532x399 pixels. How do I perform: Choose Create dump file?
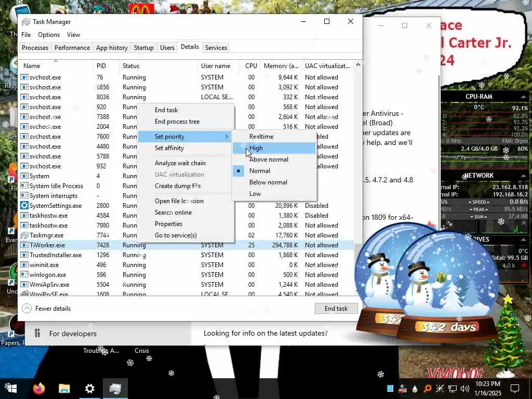click(185, 186)
